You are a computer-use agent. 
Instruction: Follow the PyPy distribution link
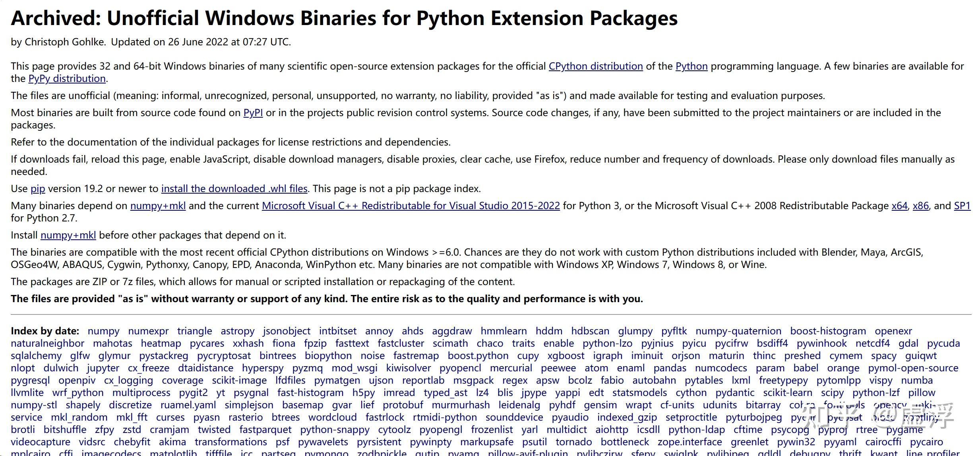point(67,79)
